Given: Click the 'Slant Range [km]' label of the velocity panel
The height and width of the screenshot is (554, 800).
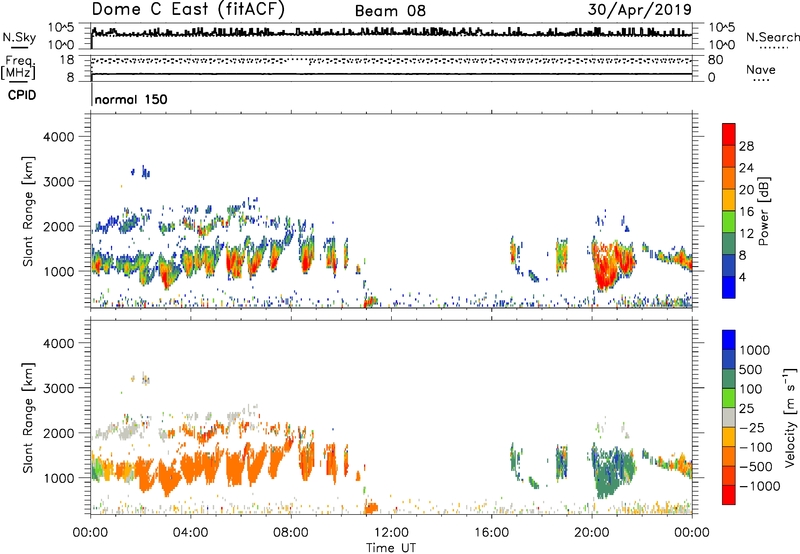Looking at the screenshot, I should click(28, 418).
